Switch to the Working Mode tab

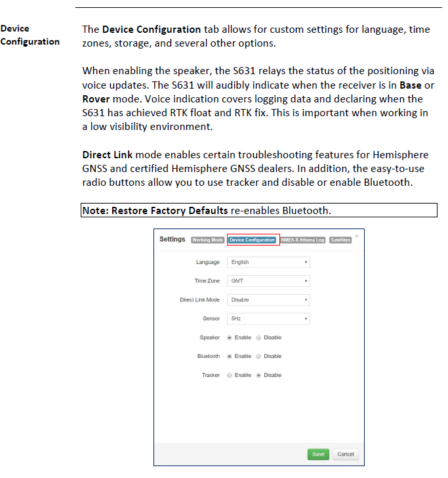tap(208, 240)
